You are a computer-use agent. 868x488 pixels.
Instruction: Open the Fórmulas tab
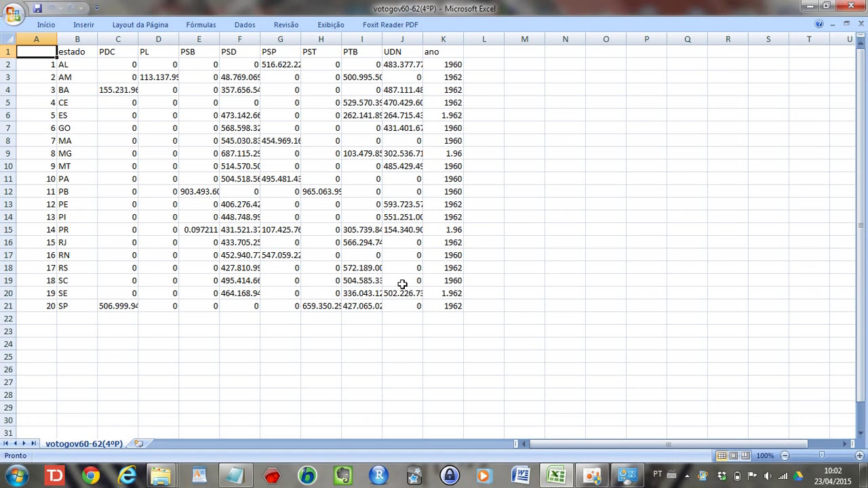point(201,25)
